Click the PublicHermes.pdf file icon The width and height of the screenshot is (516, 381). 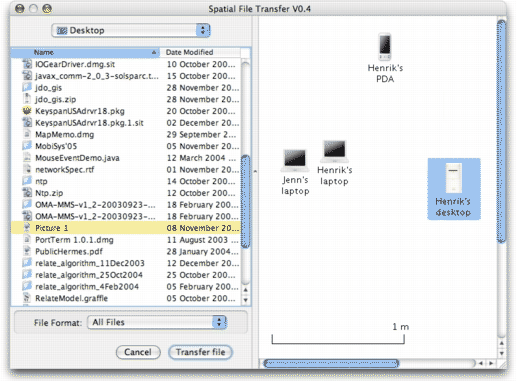27,251
